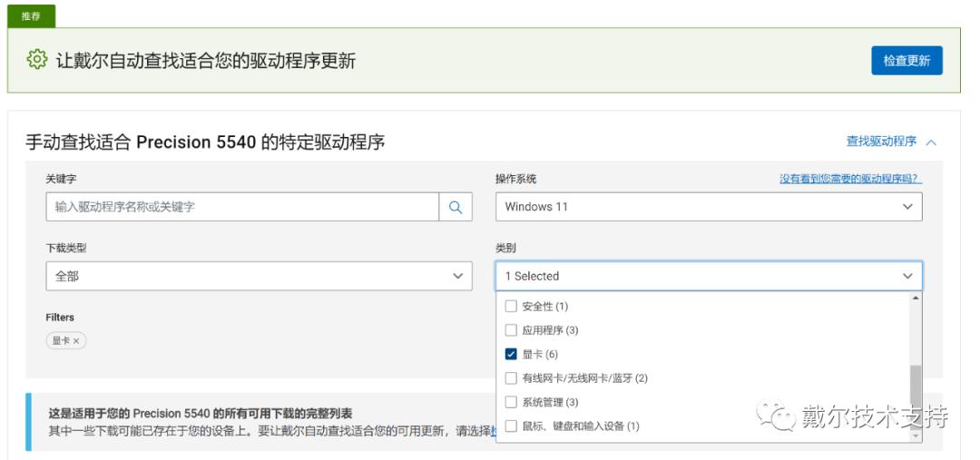Image resolution: width=980 pixels, height=460 pixels.
Task: Collapse the 类别 1 Selected dropdown
Action: point(709,276)
